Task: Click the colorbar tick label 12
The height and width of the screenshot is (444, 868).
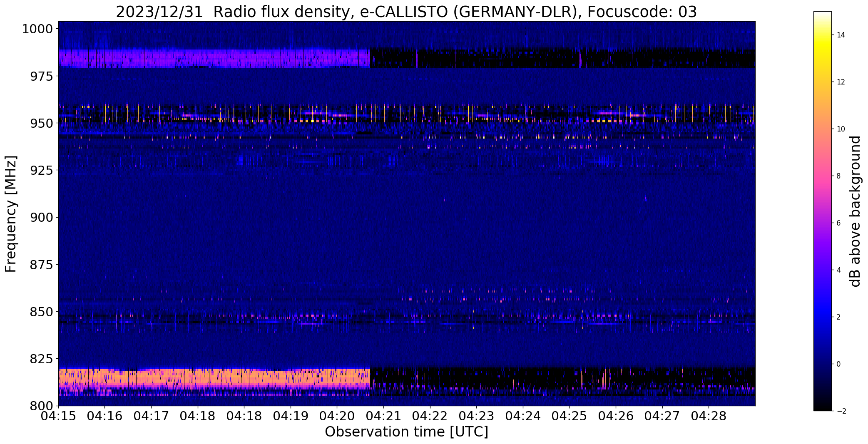Action: coord(841,82)
